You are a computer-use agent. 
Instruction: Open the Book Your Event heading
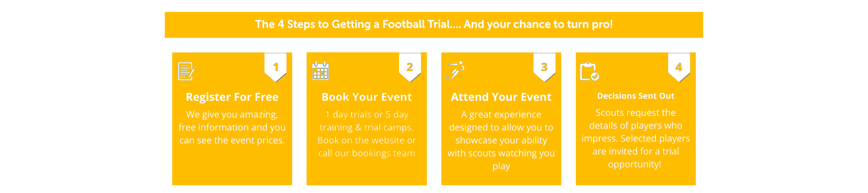pyautogui.click(x=367, y=97)
